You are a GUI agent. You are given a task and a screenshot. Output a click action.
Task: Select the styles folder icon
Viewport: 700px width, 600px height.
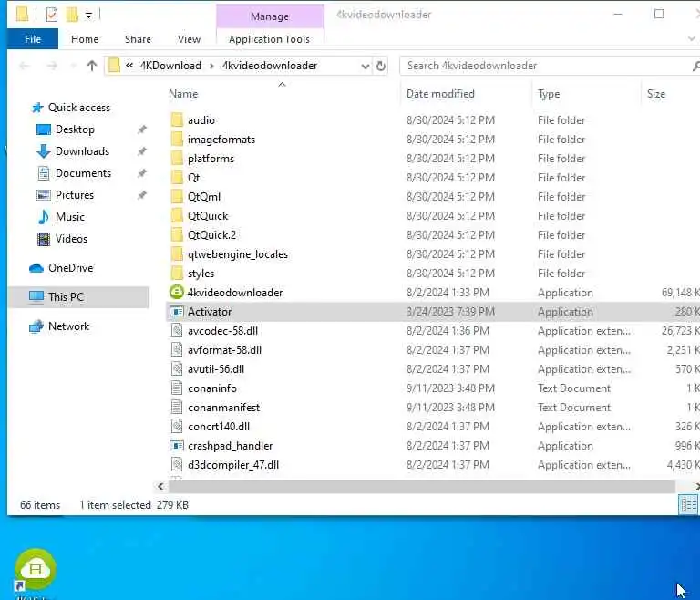coord(177,274)
